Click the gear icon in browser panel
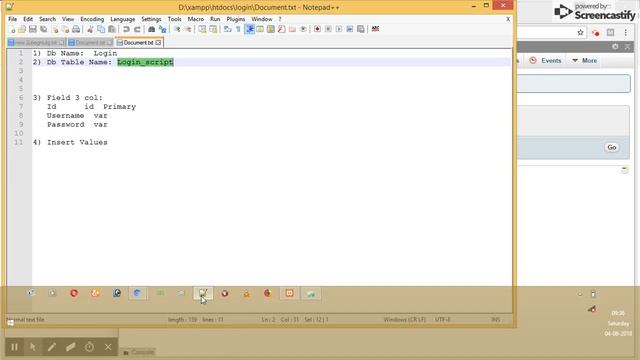This screenshot has width=640, height=360. tap(615, 47)
